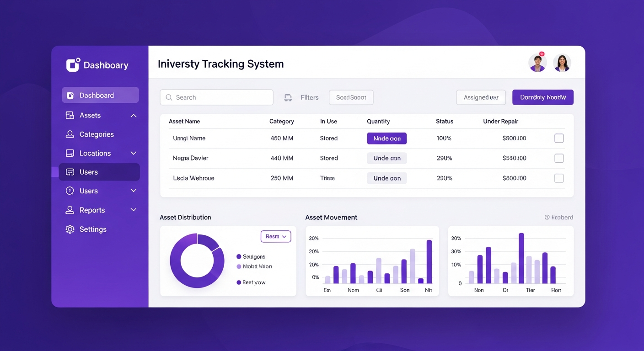The width and height of the screenshot is (644, 351).
Task: Click the Locations icon in sidebar
Action: pyautogui.click(x=70, y=154)
